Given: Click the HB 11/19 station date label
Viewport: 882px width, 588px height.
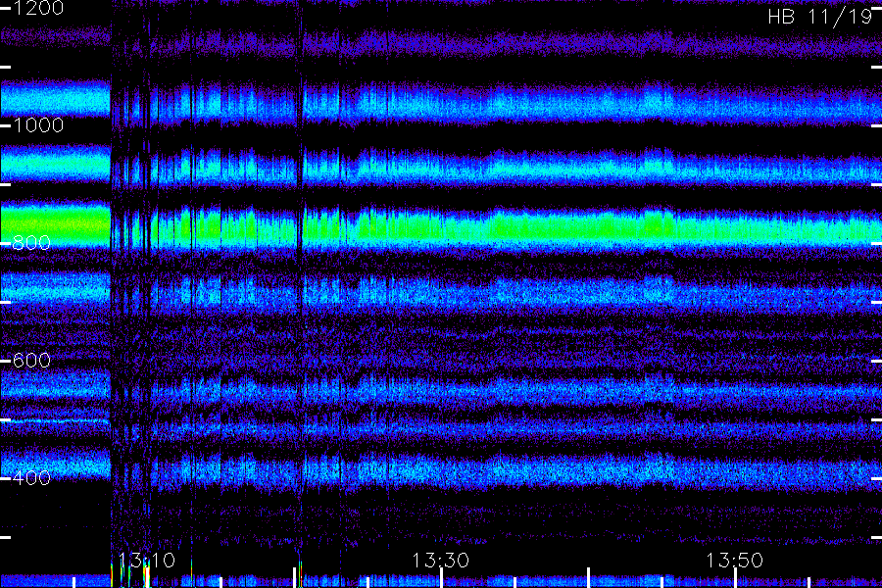Looking at the screenshot, I should point(820,17).
